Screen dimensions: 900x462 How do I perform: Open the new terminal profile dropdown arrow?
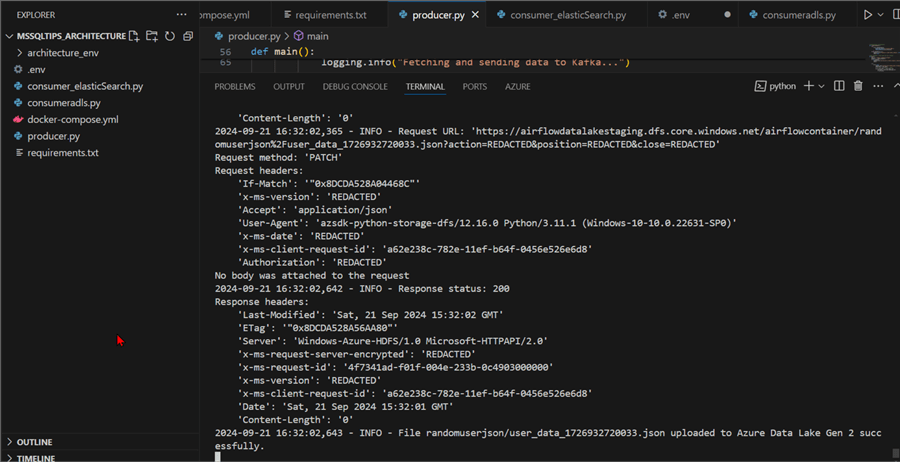pyautogui.click(x=822, y=87)
